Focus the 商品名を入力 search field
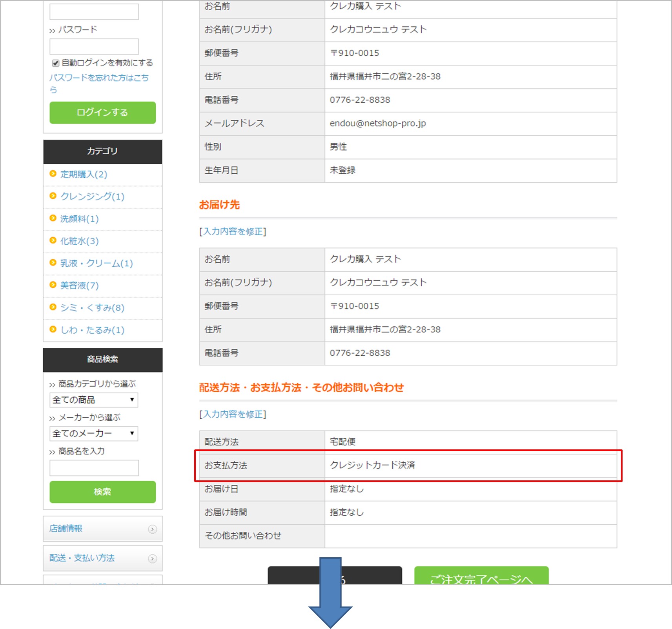The width and height of the screenshot is (672, 629). 94,468
